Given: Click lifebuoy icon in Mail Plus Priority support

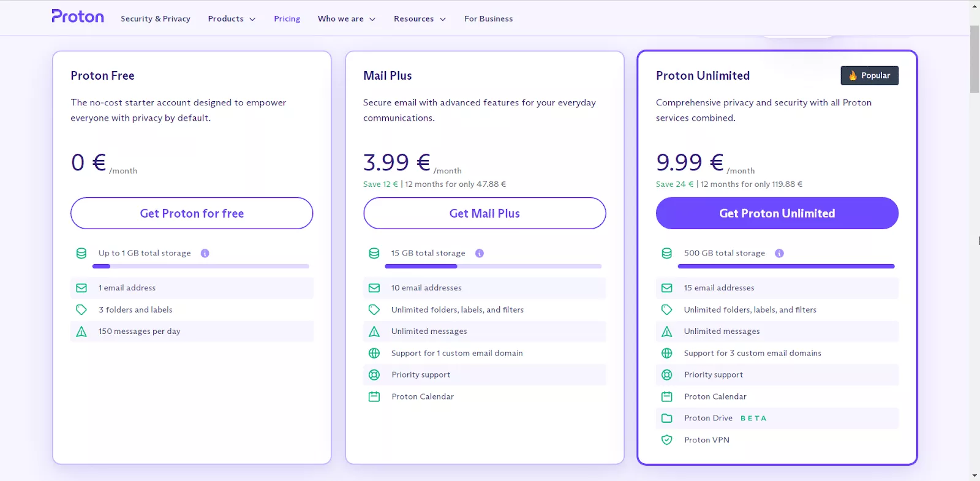Looking at the screenshot, I should pos(374,375).
